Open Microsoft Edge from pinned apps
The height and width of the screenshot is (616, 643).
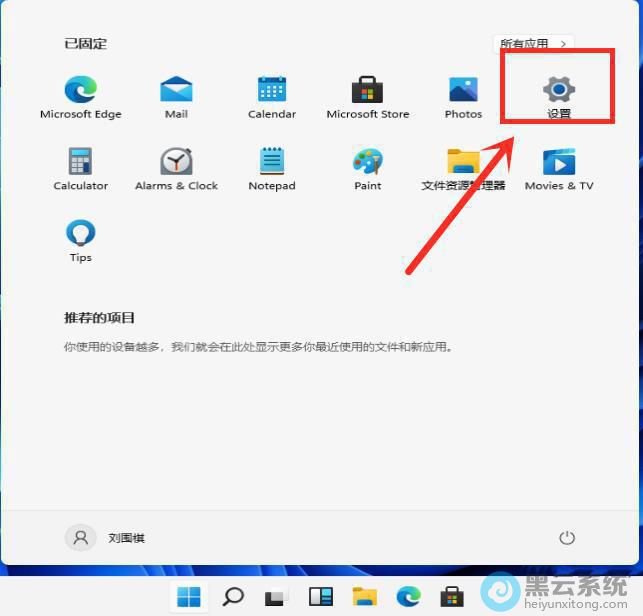tap(80, 91)
